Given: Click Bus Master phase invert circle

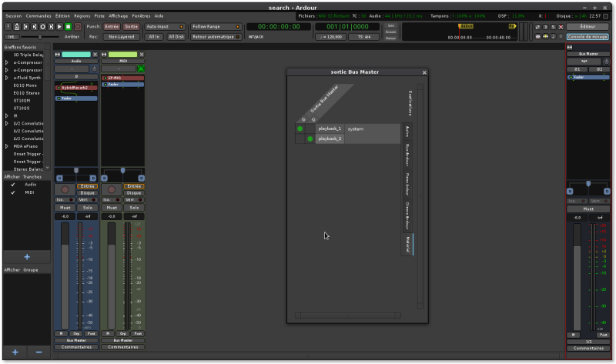Looking at the screenshot, I should coord(606,62).
